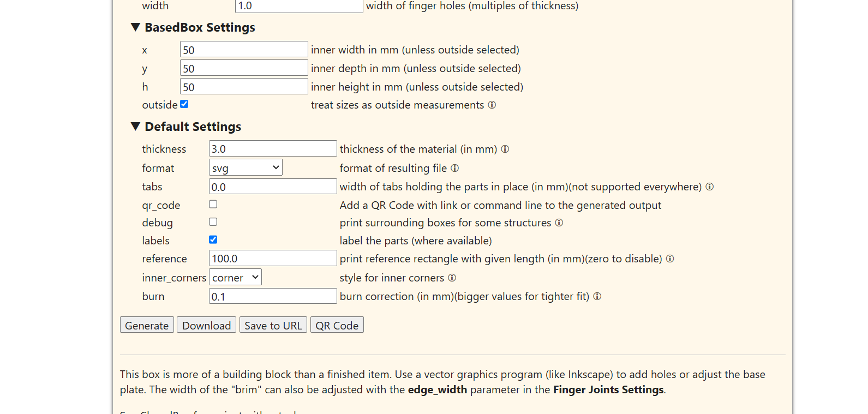The height and width of the screenshot is (414, 868).
Task: Click the bold 'edge_width' text
Action: (x=438, y=389)
